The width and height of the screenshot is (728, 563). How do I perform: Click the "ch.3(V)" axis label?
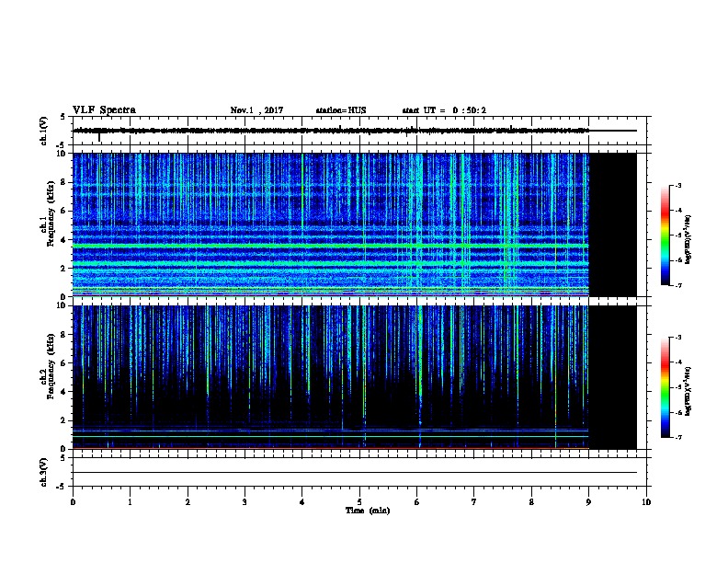pyautogui.click(x=43, y=473)
